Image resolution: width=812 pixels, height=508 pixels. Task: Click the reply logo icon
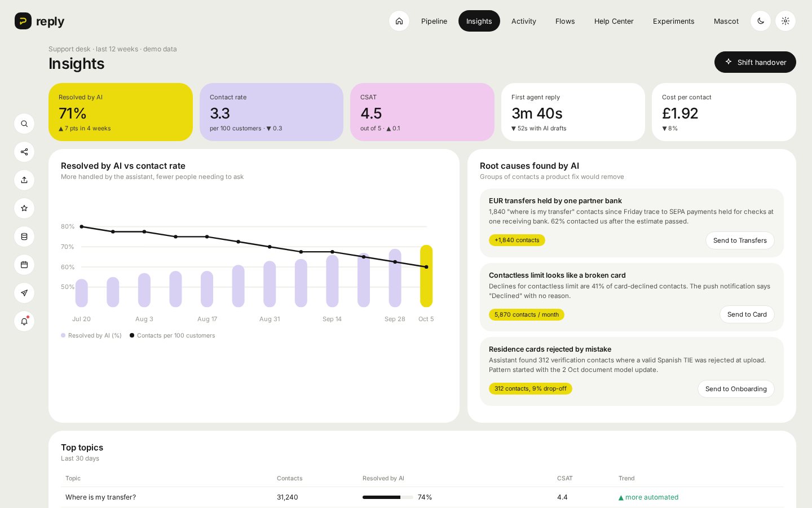(x=23, y=21)
